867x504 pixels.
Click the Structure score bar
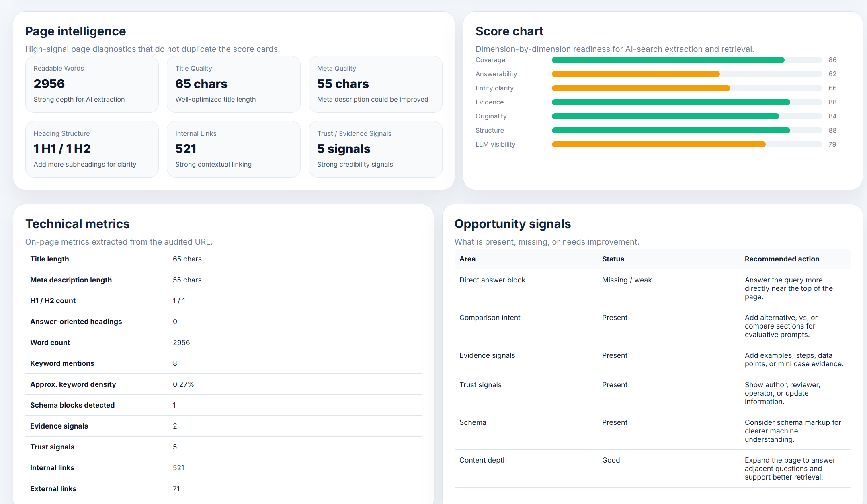point(687,131)
